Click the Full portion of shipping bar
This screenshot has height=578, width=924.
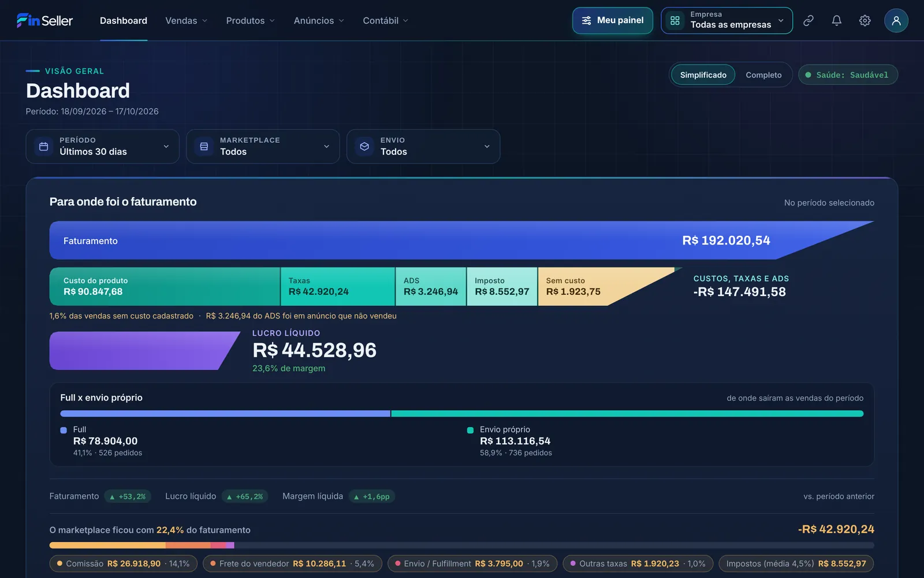pos(225,414)
